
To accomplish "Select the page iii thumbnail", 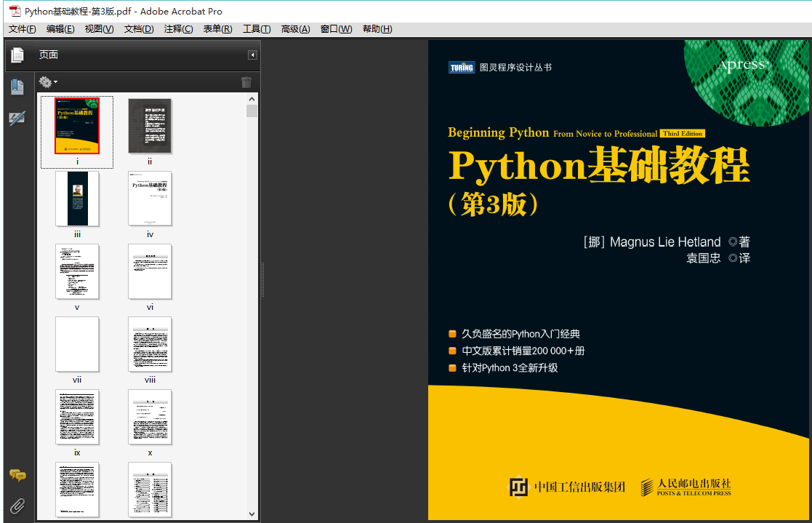I will 77,199.
